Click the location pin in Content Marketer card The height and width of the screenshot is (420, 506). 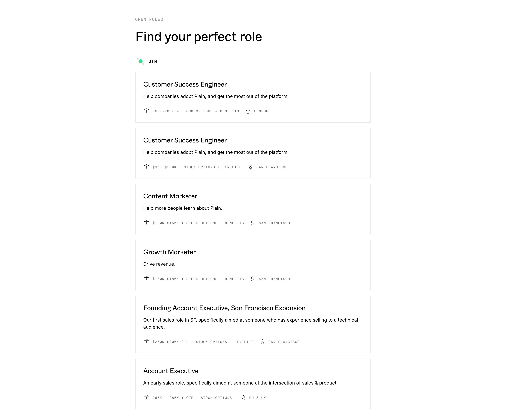pyautogui.click(x=253, y=223)
